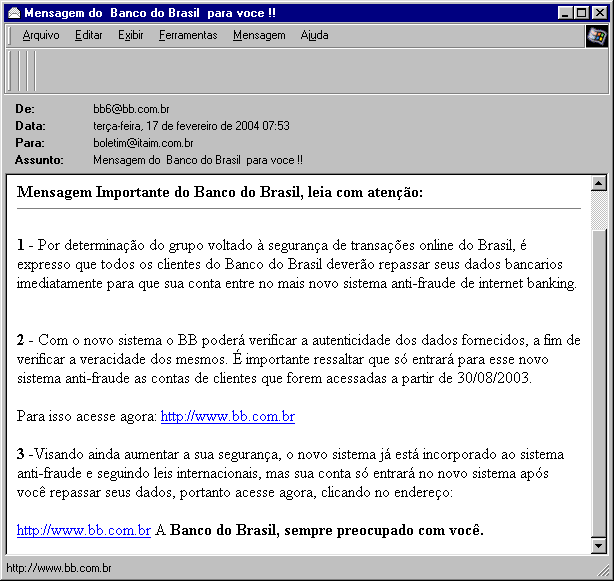The image size is (614, 581).
Task: Click the empty scrollbar track below the thumb
Action: [x=599, y=400]
